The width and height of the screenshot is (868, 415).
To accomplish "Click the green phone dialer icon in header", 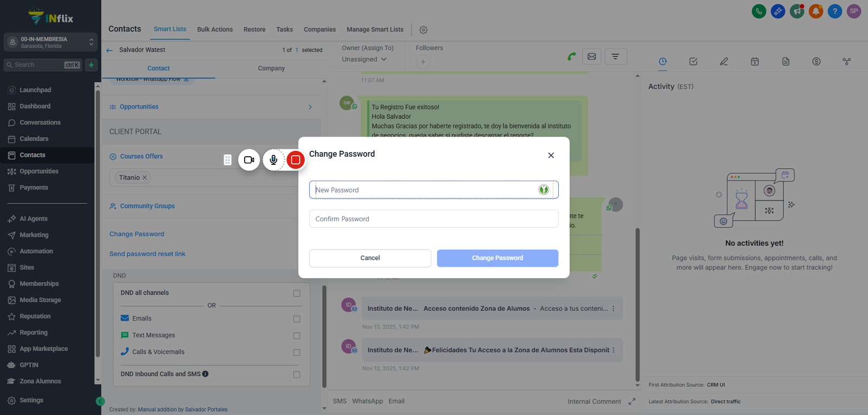I will (759, 11).
